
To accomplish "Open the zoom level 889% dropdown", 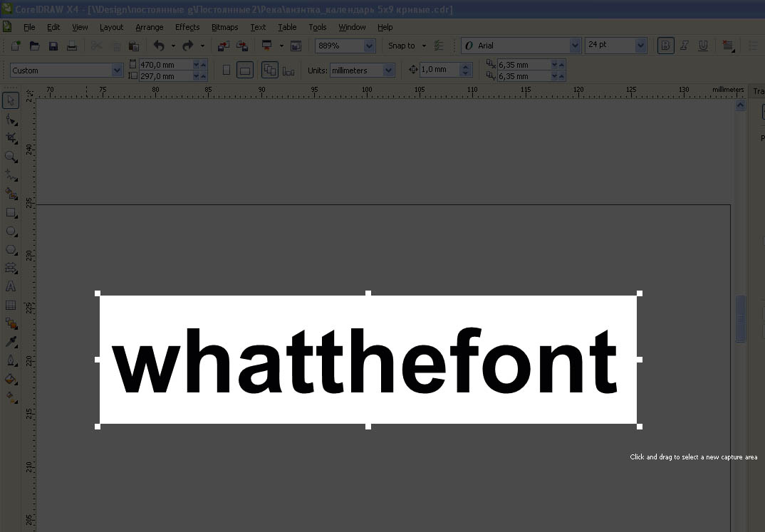I will (x=370, y=46).
